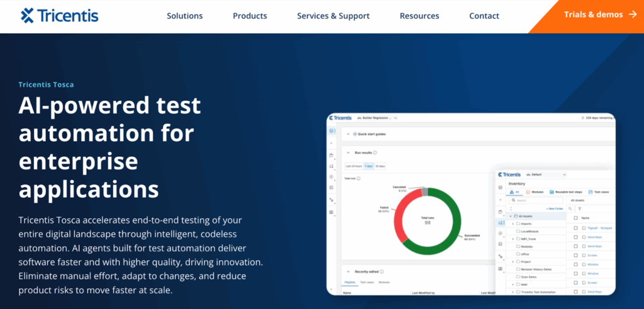Viewport: 644px width, 309px height.
Task: Select the 7 days time range toggle
Action: tap(370, 166)
